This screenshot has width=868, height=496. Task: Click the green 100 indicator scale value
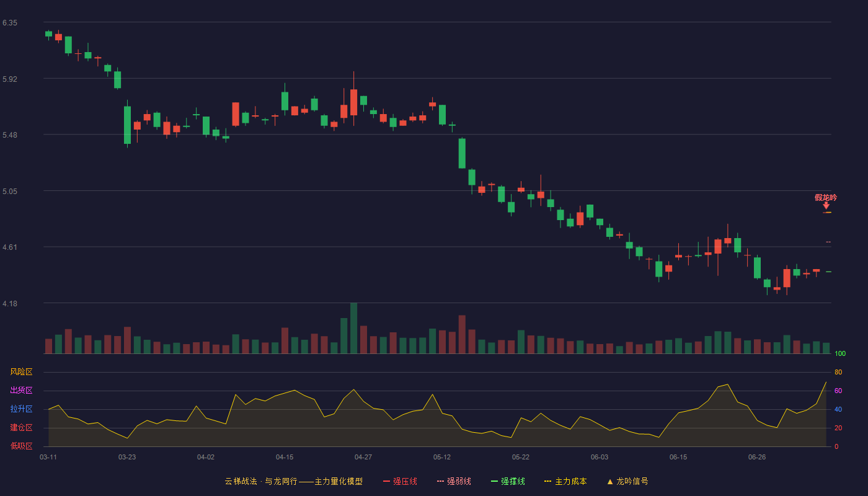tap(840, 354)
